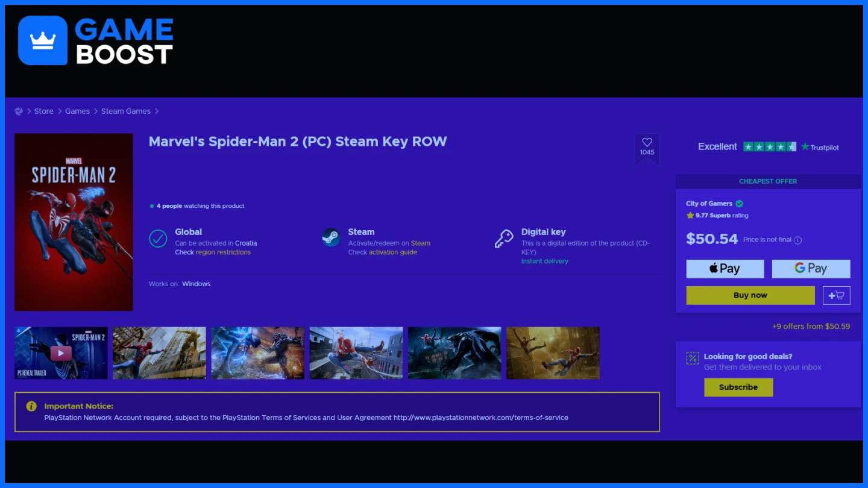
Task: Click the $50.54 price
Action: click(712, 239)
